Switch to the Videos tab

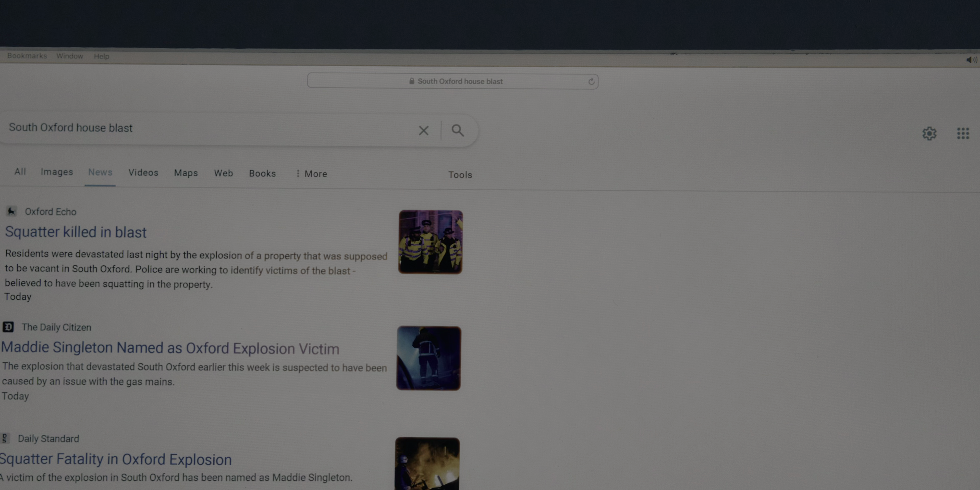tap(143, 172)
